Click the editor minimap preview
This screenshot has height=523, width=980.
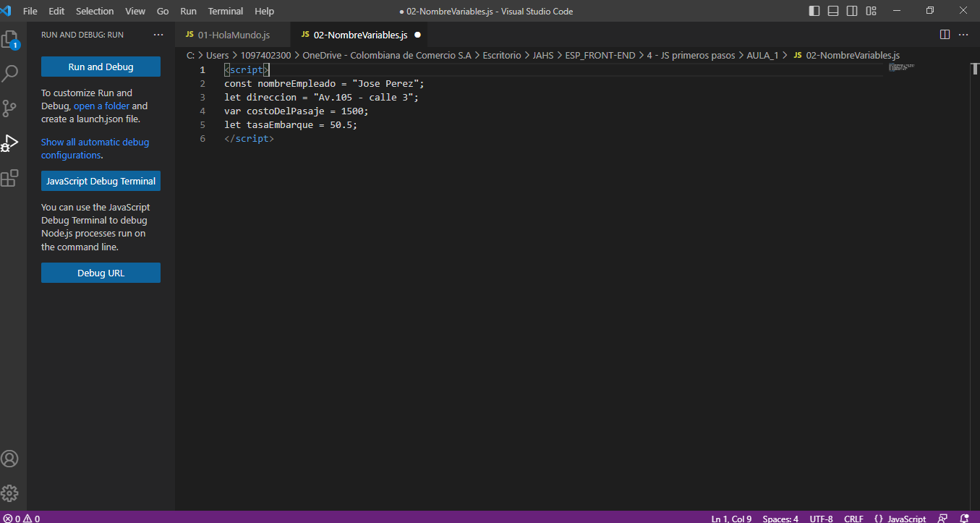tap(901, 67)
